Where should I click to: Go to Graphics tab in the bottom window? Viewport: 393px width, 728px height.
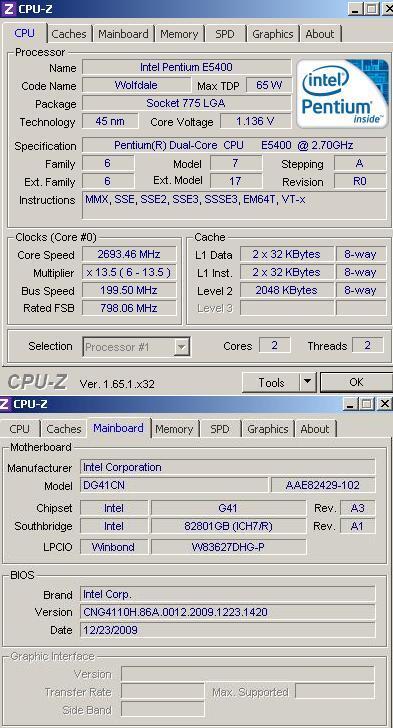pyautogui.click(x=268, y=429)
